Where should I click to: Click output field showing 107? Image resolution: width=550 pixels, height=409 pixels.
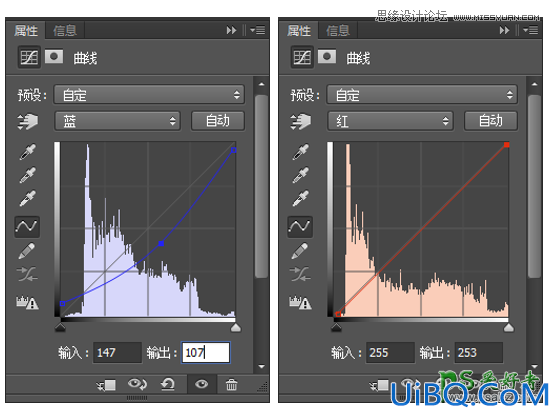(206, 353)
